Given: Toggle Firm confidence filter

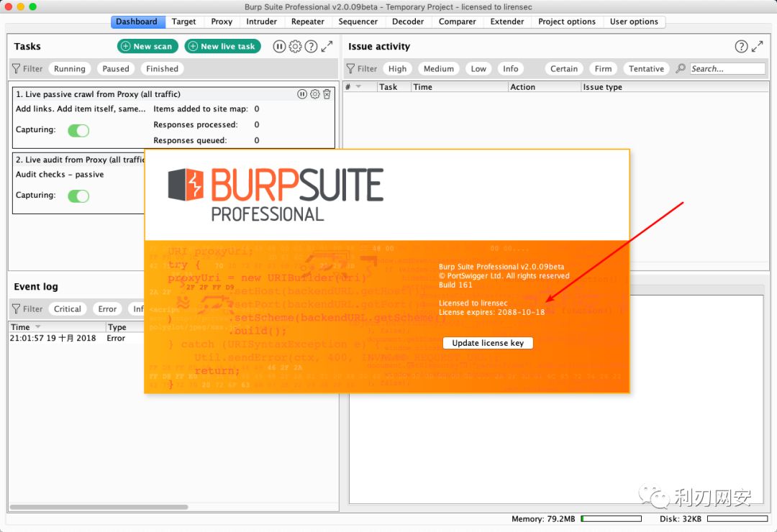Looking at the screenshot, I should [x=603, y=69].
